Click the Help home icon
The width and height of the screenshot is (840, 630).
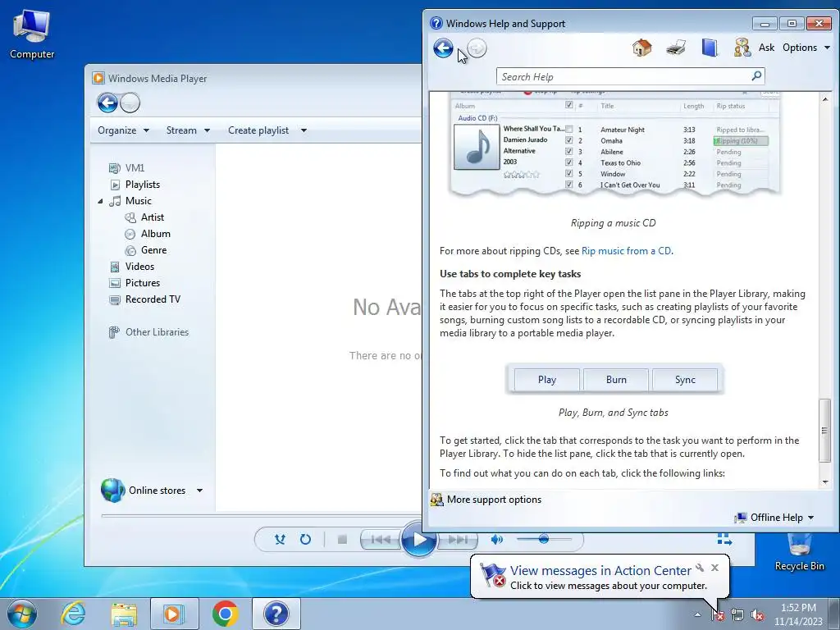pyautogui.click(x=641, y=48)
